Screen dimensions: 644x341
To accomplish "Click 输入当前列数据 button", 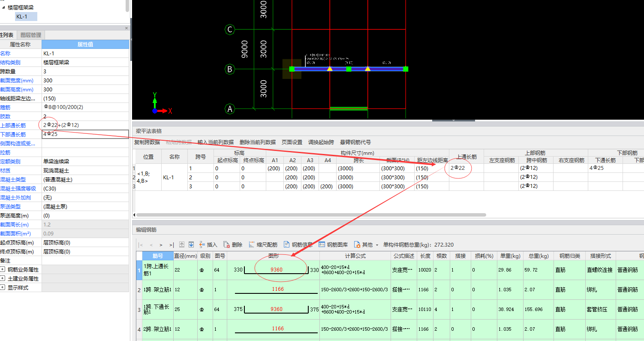I will click(216, 142).
